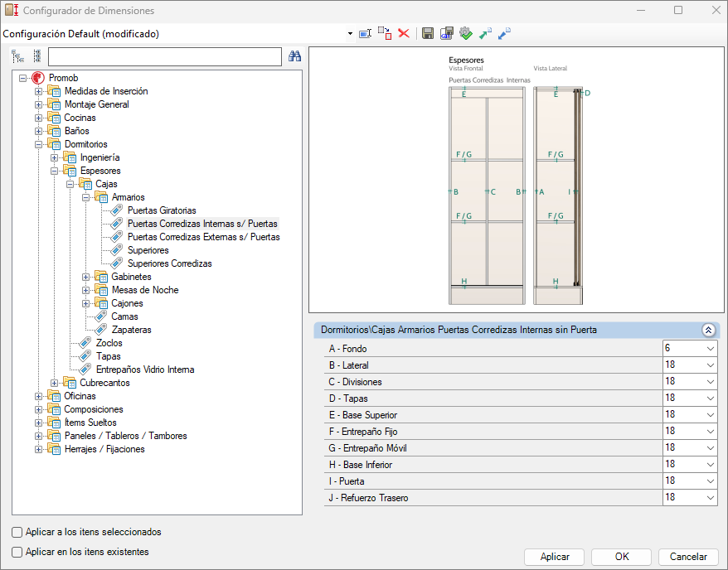This screenshot has width=728, height=570.
Task: Click the Cancelar button
Action: [x=688, y=557]
